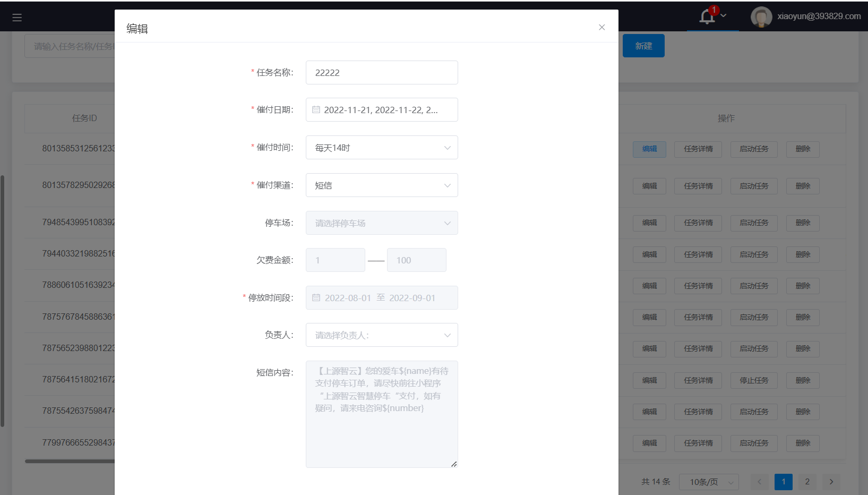Open the 催付时间 dropdown
Viewport: 868px width, 495px height.
[x=382, y=148]
